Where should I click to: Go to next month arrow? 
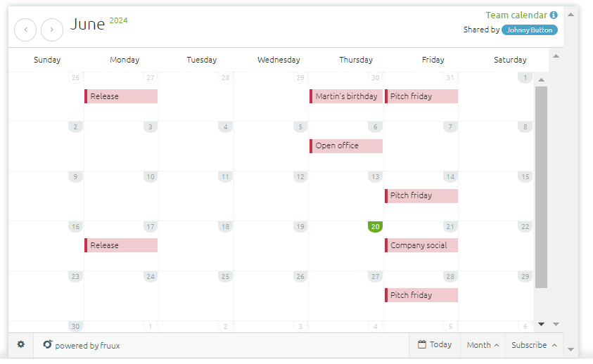pyautogui.click(x=52, y=30)
